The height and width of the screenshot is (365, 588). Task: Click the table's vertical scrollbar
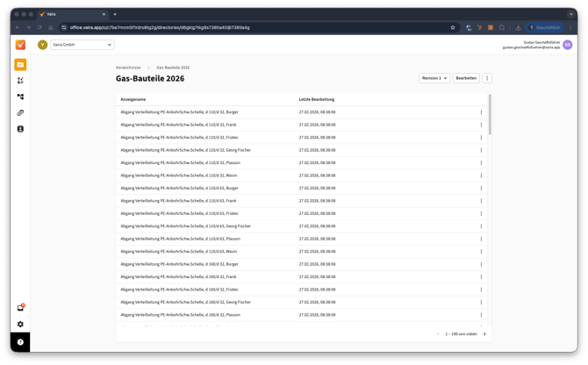pyautogui.click(x=490, y=114)
